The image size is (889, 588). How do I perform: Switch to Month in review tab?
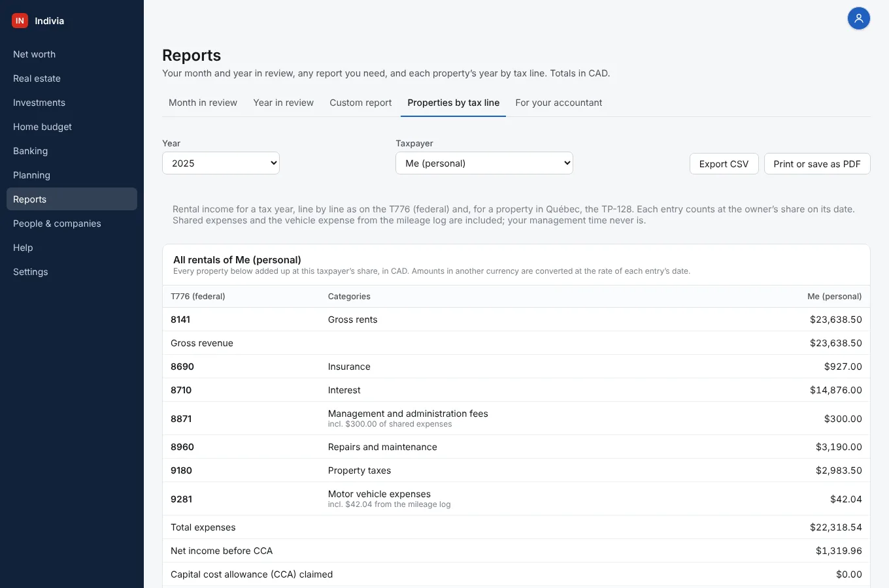(203, 103)
